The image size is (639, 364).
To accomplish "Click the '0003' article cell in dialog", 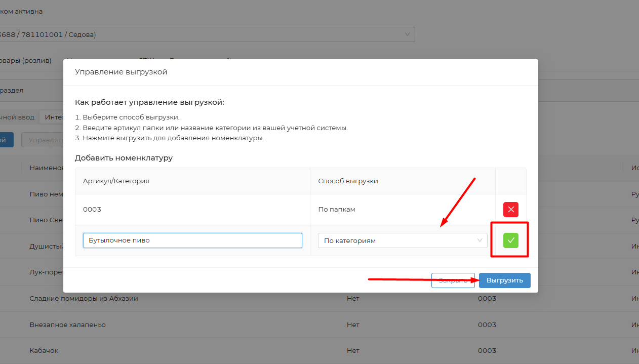I will (x=92, y=210).
